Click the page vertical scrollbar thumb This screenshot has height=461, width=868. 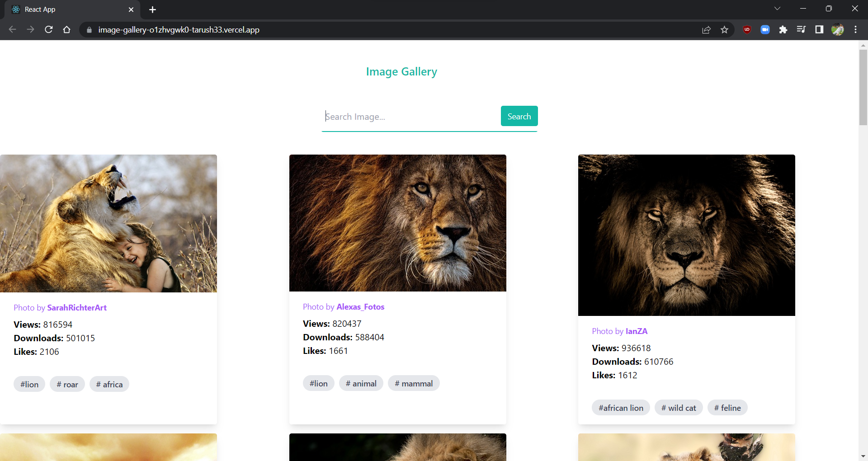(x=863, y=87)
